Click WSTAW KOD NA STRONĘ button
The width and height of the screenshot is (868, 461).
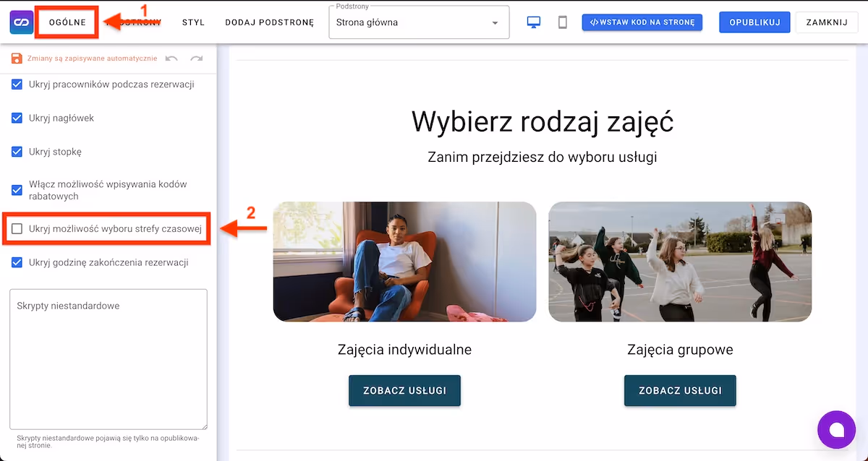(642, 22)
